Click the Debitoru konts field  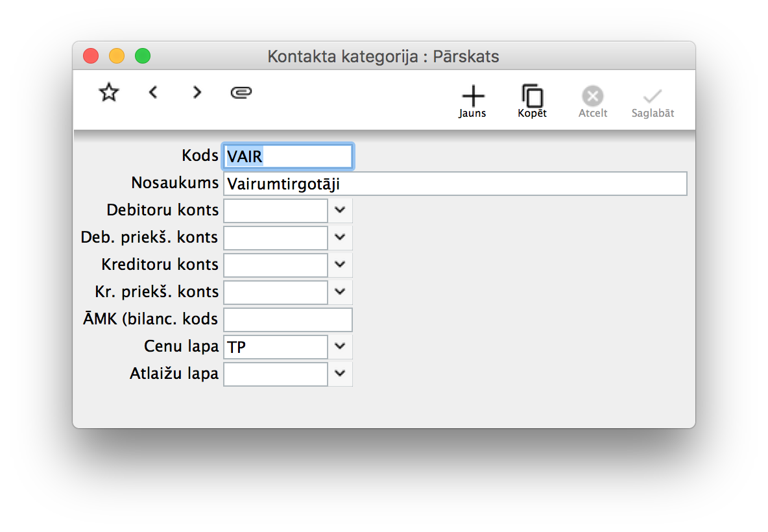(276, 211)
